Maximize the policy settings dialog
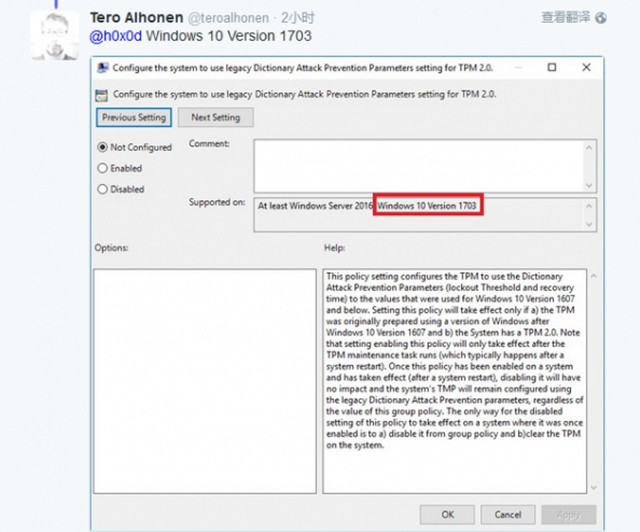The image size is (640, 532). tap(551, 68)
